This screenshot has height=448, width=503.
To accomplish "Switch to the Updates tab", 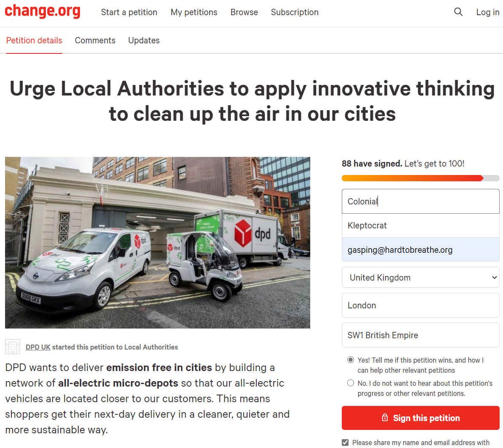I will pos(144,40).
